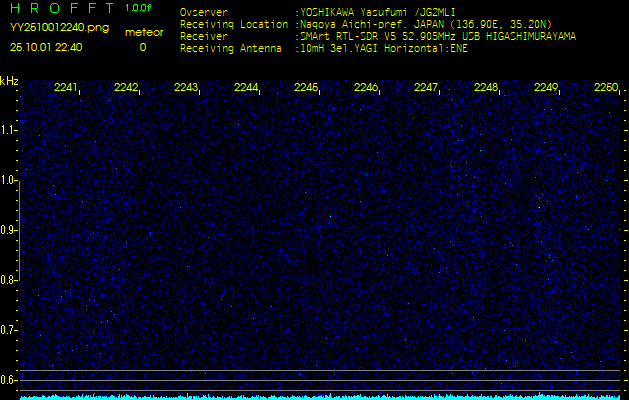Viewport: 629px width, 400px height.
Task: Select the 2247 time marker
Action: (426, 88)
